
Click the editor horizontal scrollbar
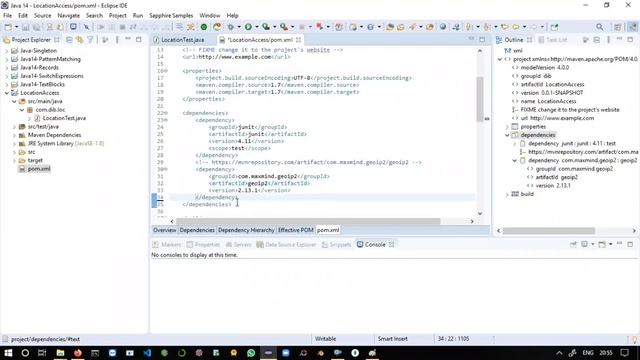308,221
